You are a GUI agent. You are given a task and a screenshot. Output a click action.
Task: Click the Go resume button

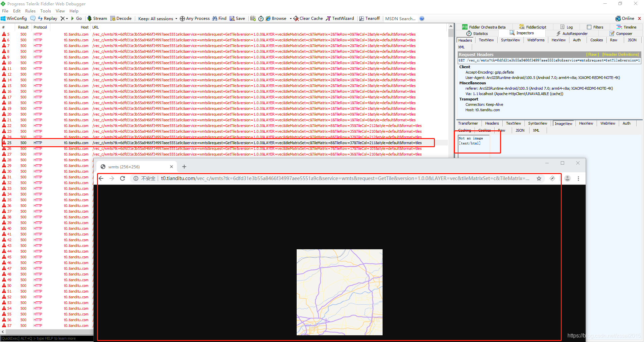(76, 18)
